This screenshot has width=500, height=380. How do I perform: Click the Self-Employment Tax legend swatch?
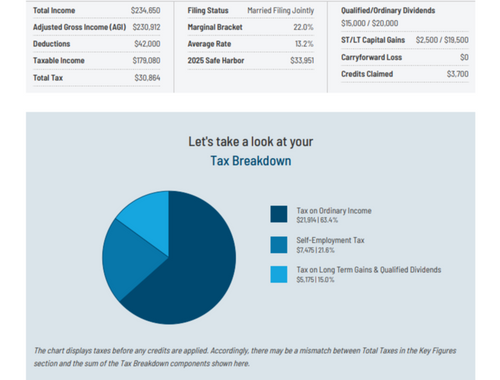[x=279, y=245]
